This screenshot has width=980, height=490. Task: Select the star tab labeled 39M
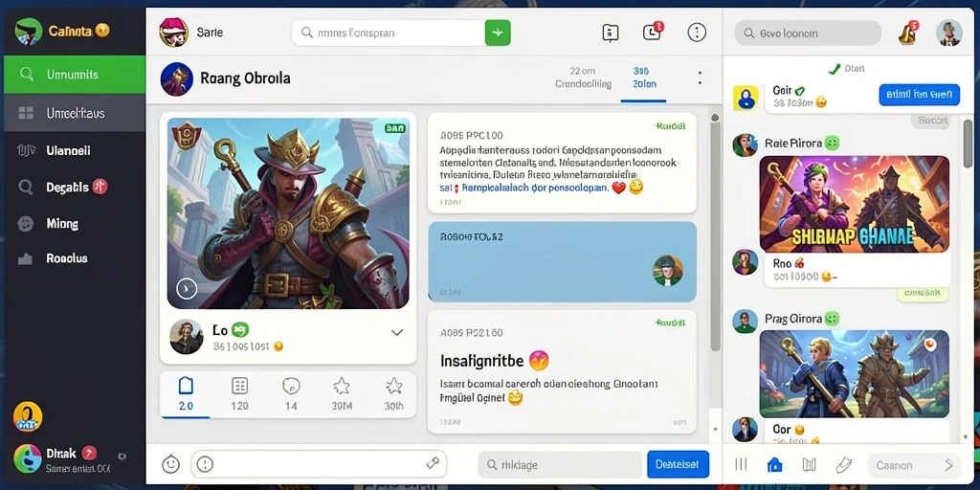point(342,394)
